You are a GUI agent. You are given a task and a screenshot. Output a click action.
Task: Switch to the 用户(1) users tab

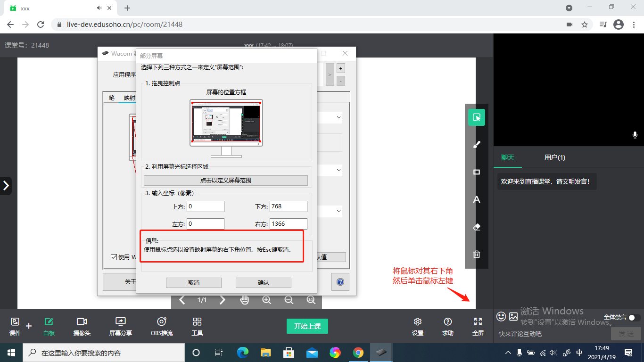click(x=555, y=157)
